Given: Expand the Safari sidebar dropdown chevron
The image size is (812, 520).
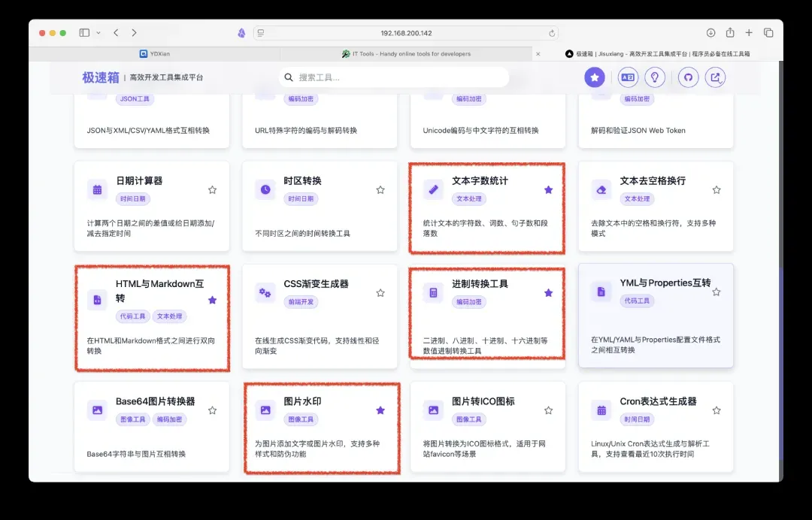Looking at the screenshot, I should [x=97, y=33].
